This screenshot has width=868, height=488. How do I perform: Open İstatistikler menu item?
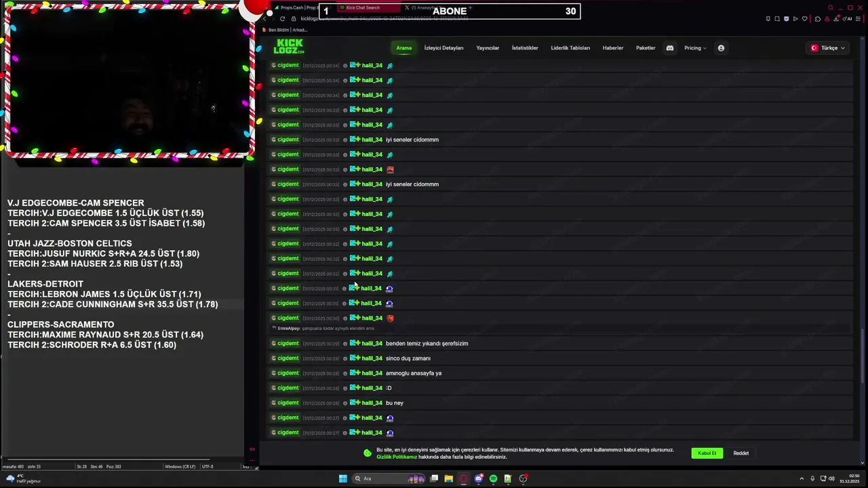coord(525,48)
